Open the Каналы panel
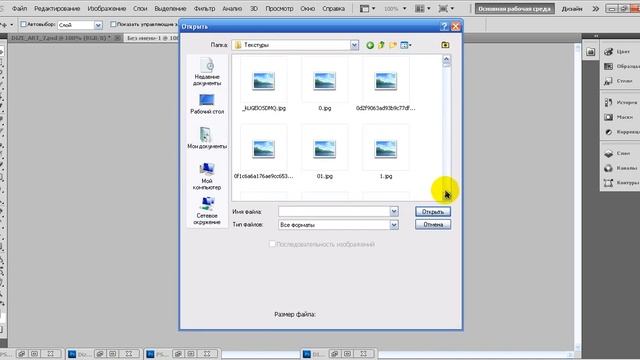Screen dimensions: 640x360 (621, 168)
